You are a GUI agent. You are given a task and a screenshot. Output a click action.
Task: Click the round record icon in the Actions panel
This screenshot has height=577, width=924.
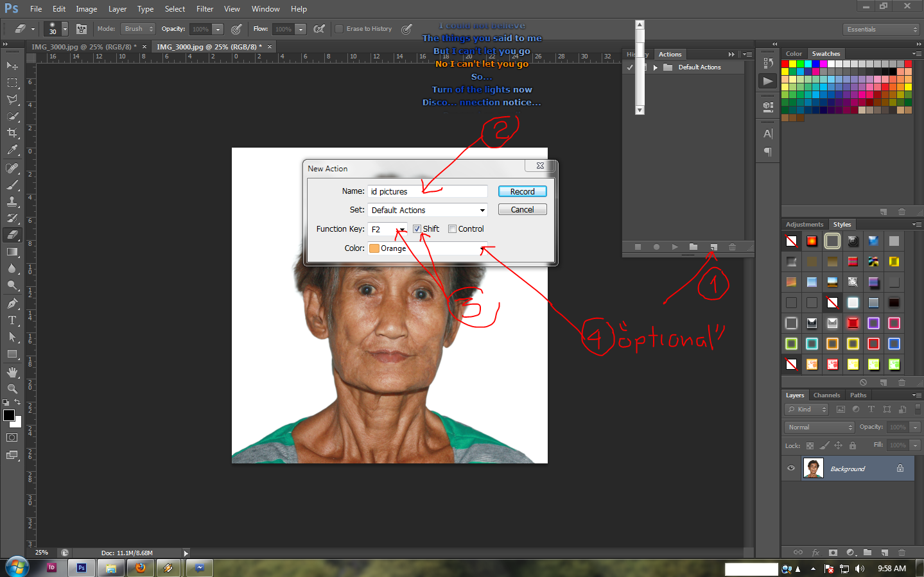tap(656, 247)
